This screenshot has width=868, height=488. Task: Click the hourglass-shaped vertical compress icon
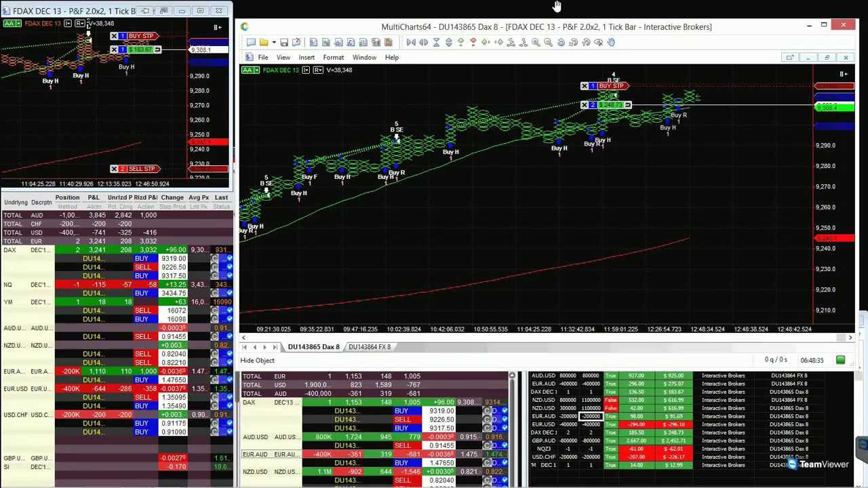tap(436, 42)
